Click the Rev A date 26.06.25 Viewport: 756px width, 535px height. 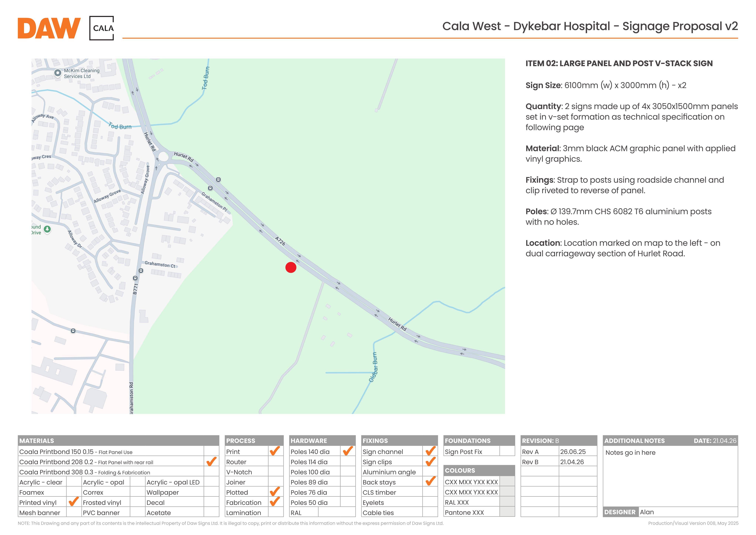[x=573, y=451]
